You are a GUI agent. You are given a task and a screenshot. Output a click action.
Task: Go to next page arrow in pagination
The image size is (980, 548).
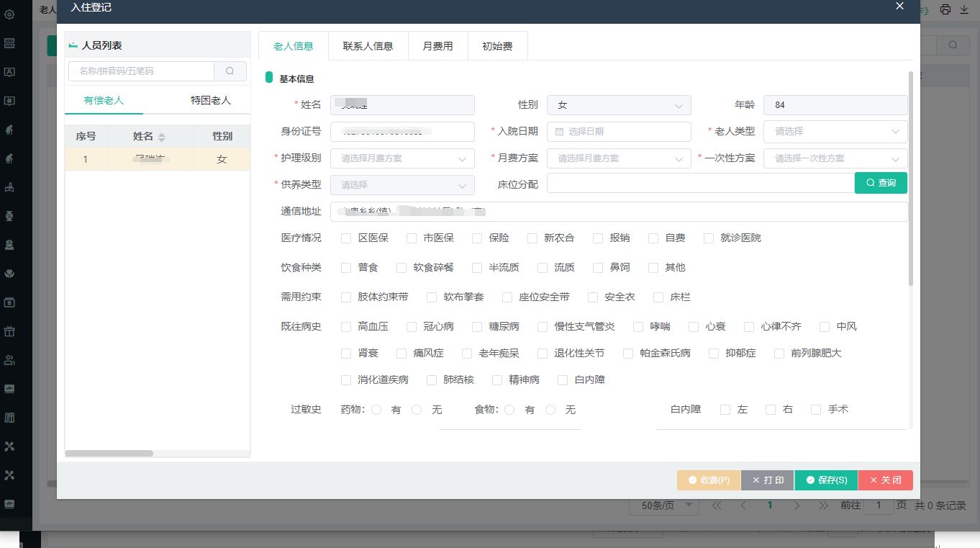coord(797,506)
